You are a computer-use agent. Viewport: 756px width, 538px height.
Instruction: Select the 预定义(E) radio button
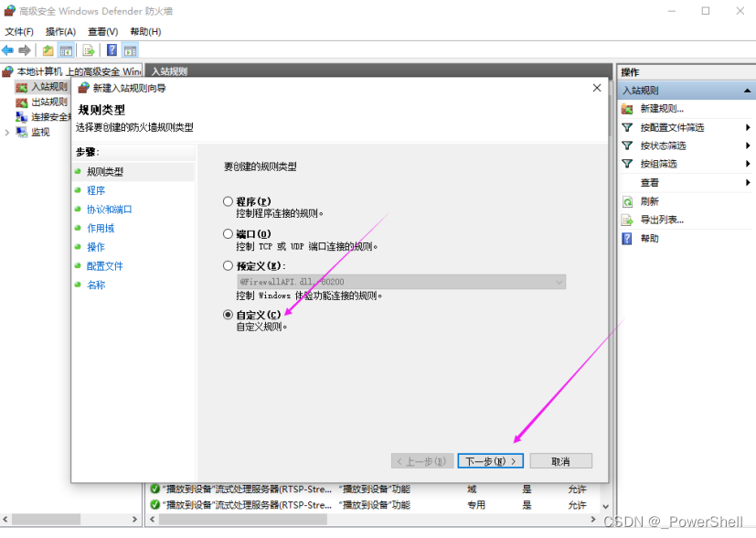click(x=228, y=266)
